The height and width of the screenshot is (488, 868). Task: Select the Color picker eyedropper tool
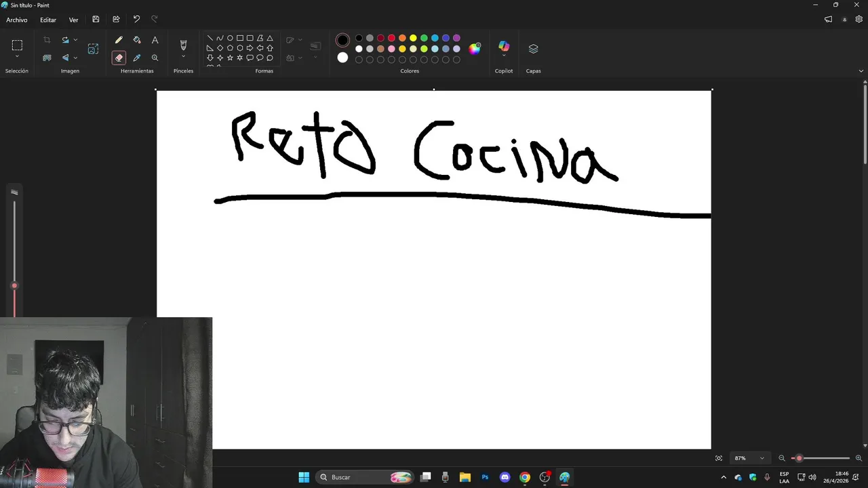[137, 58]
